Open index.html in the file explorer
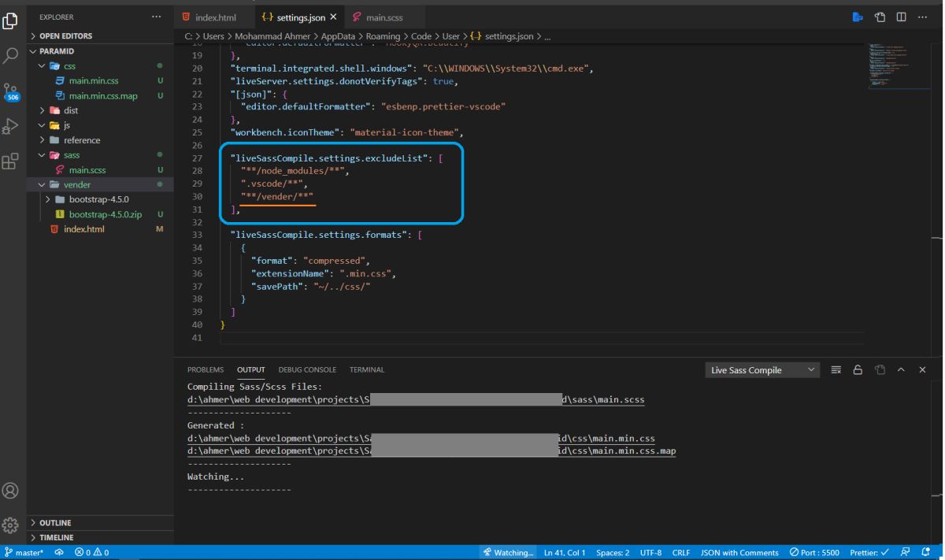Screen dimensions: 945x560 [83, 229]
